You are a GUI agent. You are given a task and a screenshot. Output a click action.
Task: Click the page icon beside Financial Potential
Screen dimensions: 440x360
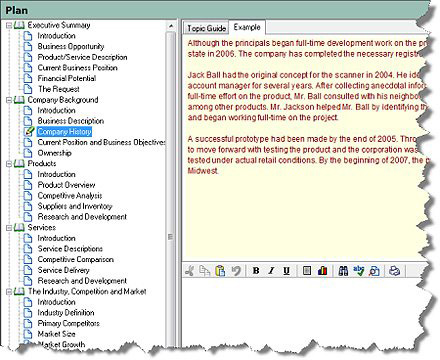[x=28, y=78]
